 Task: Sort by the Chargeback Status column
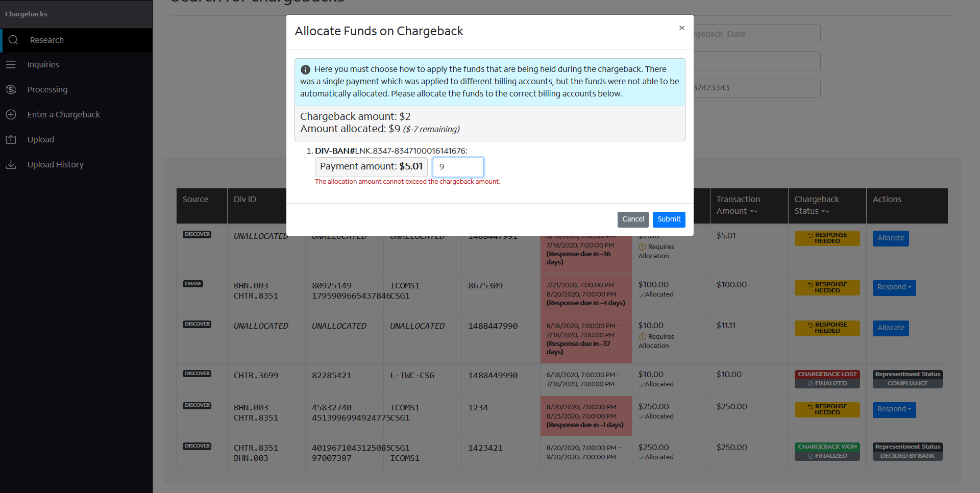point(816,205)
